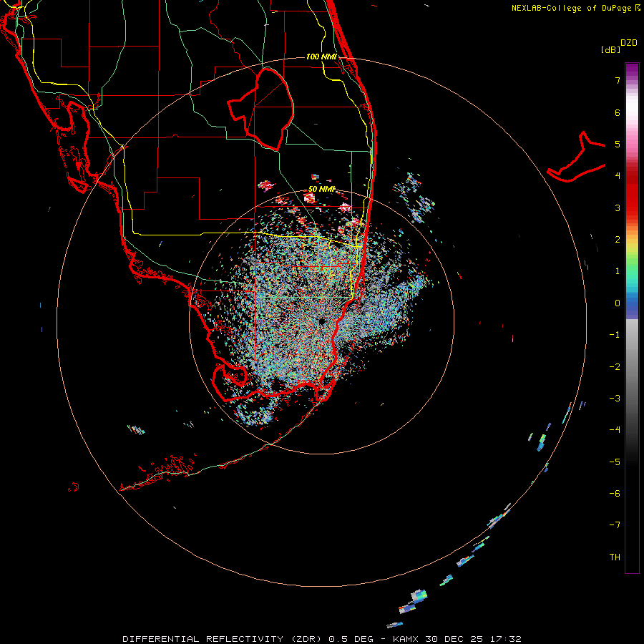Click the -2 value on the color scale
This screenshot has width=644, height=644.
point(615,367)
